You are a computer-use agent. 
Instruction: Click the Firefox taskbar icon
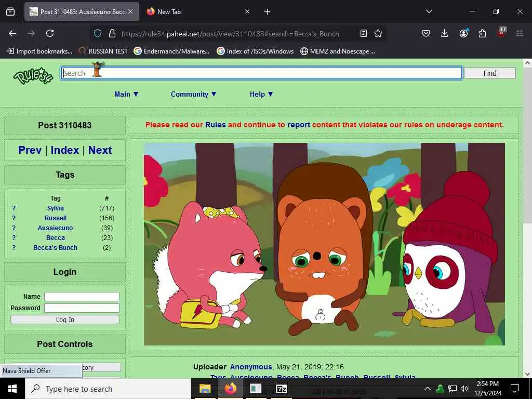(x=230, y=389)
